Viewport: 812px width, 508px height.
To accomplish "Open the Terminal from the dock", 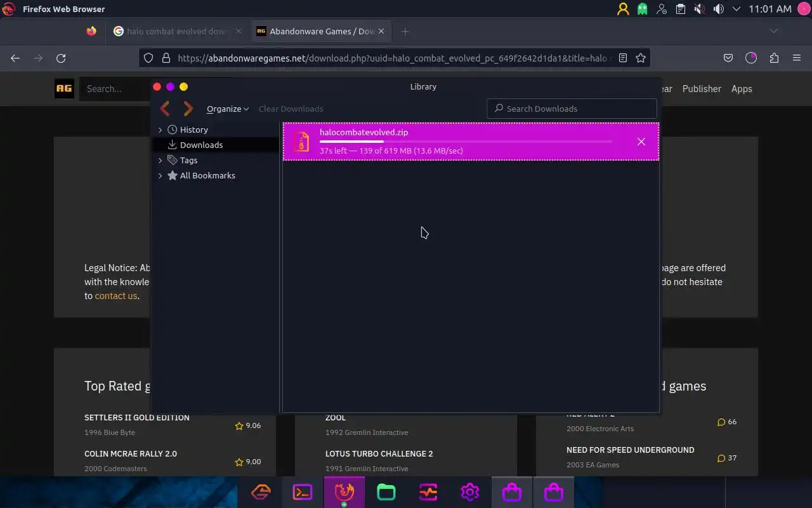I will tap(303, 492).
